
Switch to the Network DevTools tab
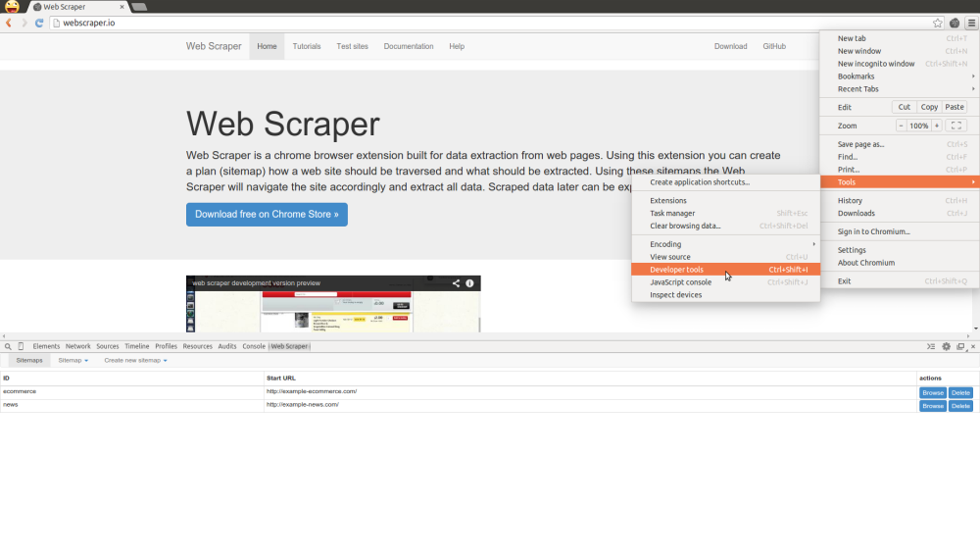[78, 346]
